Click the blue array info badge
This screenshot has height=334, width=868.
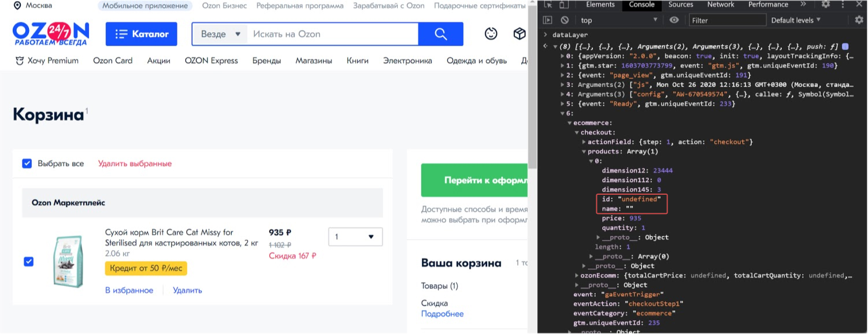(845, 46)
